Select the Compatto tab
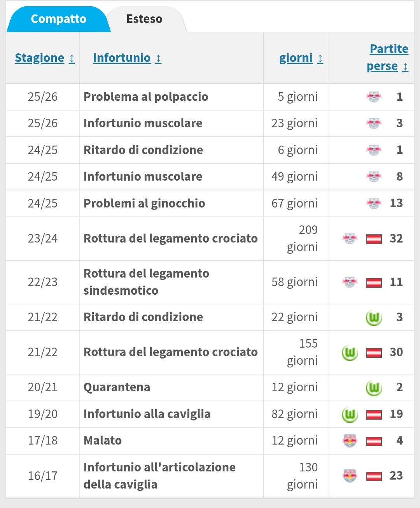 (58, 19)
